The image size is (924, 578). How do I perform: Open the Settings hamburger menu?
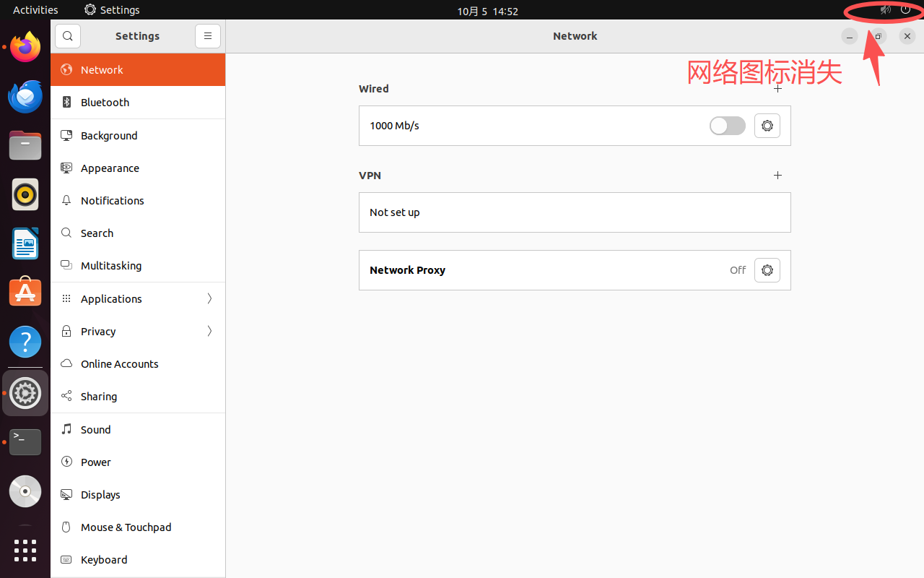click(x=207, y=36)
